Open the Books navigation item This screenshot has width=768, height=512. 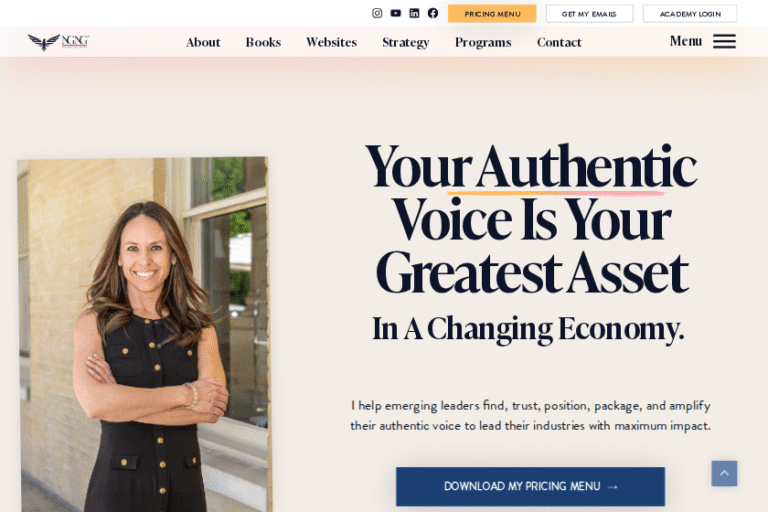pyautogui.click(x=263, y=42)
